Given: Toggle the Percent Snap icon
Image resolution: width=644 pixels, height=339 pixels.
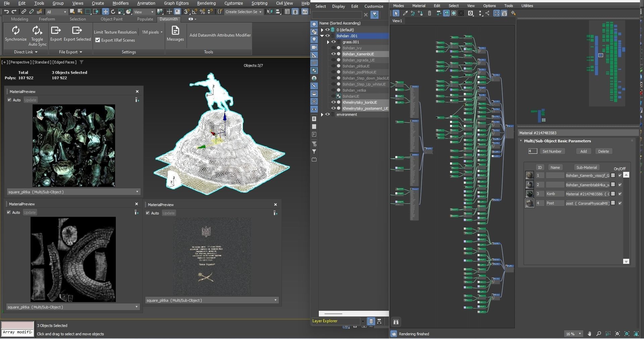Looking at the screenshot, I should (x=202, y=12).
